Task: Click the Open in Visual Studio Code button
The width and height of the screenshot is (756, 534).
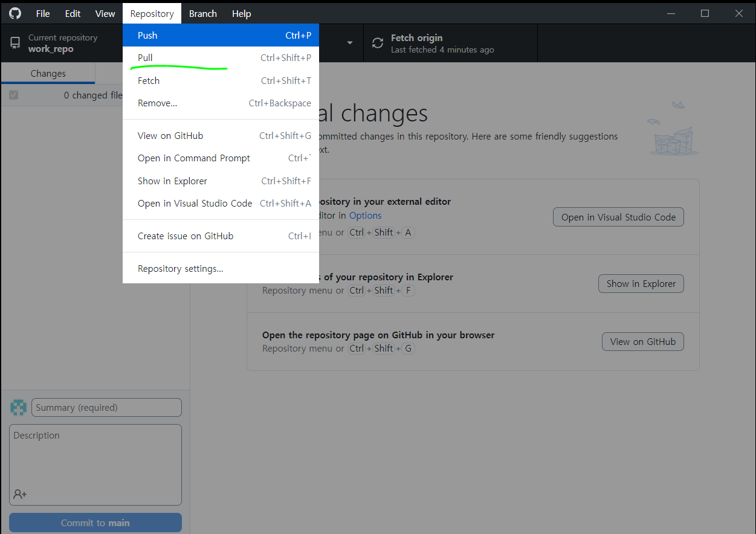Action: [618, 217]
